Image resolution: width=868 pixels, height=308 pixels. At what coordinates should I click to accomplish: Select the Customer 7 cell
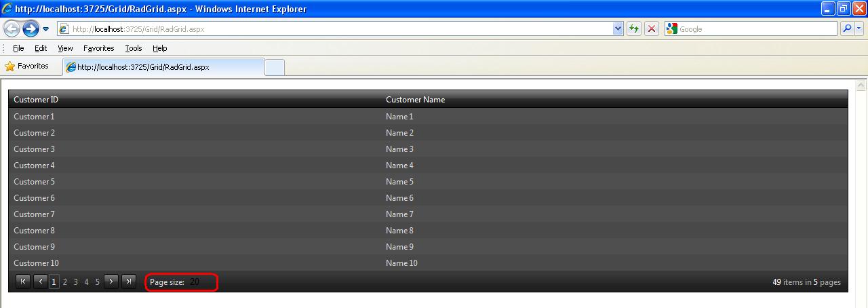195,214
